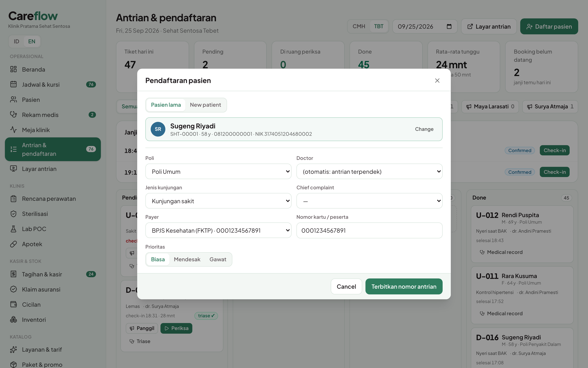Go to Tagihan & kasir page
Image resolution: width=588 pixels, height=368 pixels.
click(53, 274)
